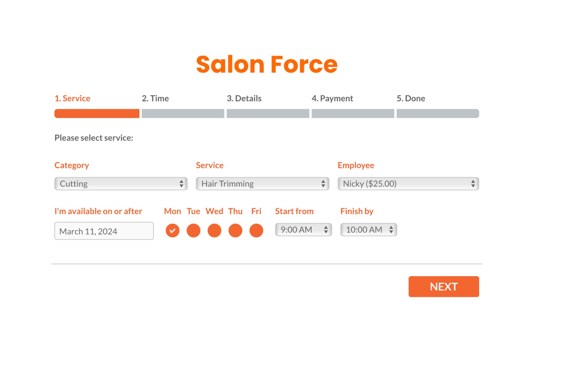Viewport: 588px width, 369px height.
Task: Click the Friday availability toggle icon
Action: coord(256,229)
